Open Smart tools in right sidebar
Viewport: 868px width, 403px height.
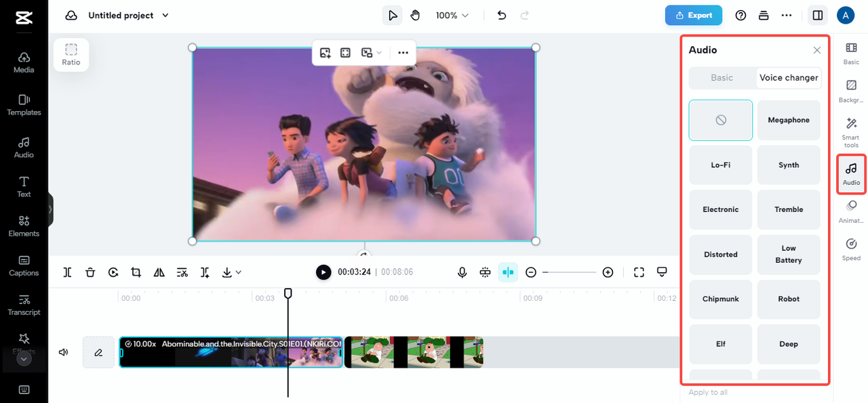point(851,133)
